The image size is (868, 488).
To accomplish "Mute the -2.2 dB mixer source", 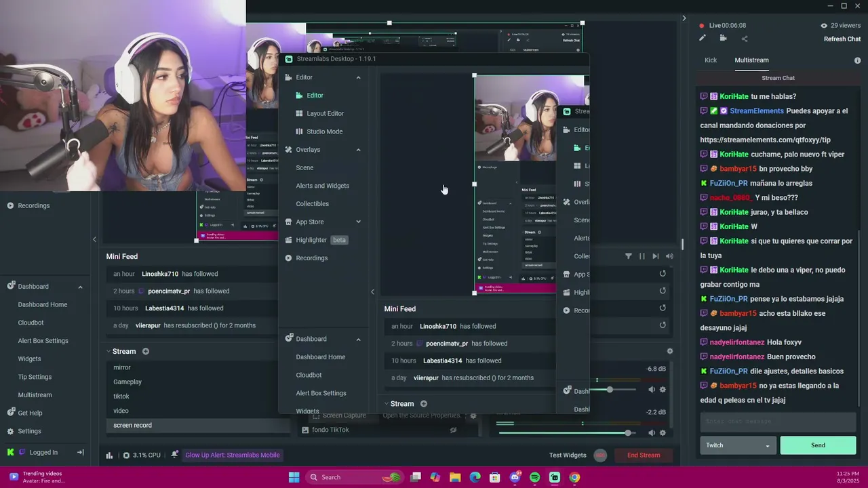I will [652, 433].
